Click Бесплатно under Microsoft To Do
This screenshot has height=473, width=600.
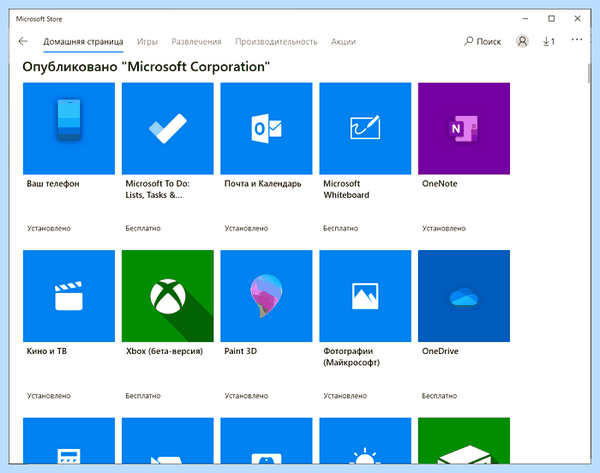pos(143,228)
